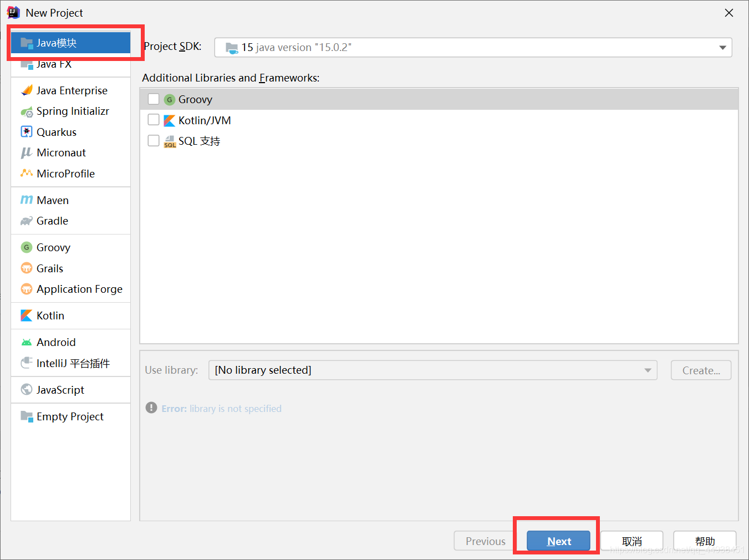Click the Maven m icon

click(27, 200)
